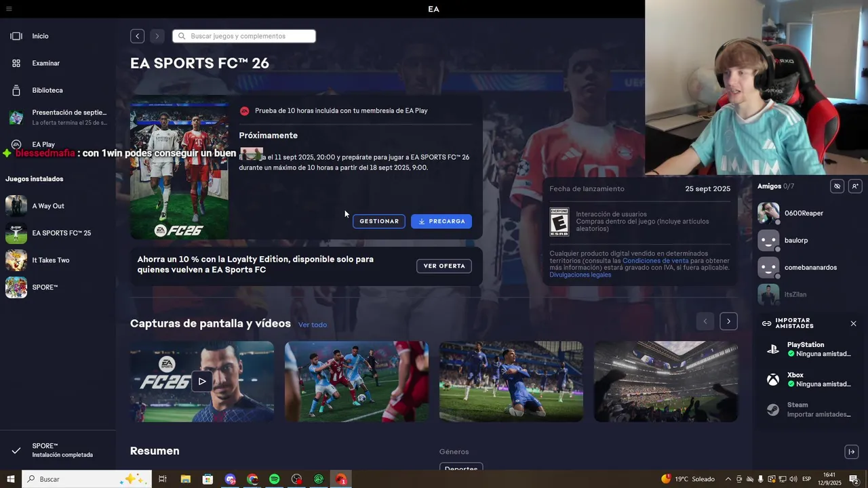This screenshot has height=488, width=868.
Task: Click the ESRB Everyone rating icon
Action: [559, 222]
